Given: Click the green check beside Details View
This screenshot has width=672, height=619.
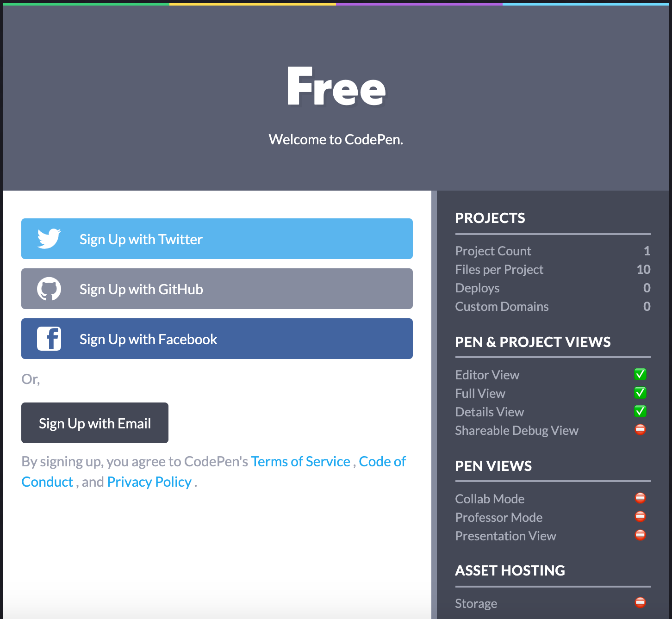Looking at the screenshot, I should (x=640, y=411).
